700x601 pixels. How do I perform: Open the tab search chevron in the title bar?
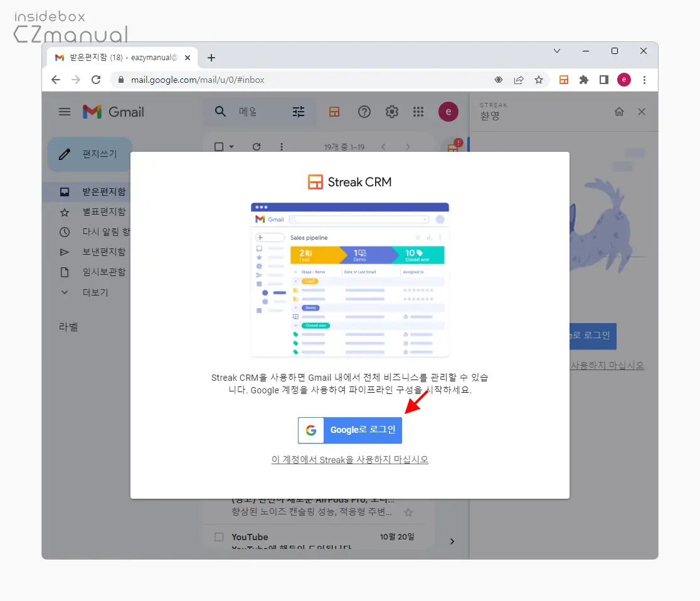pos(557,51)
